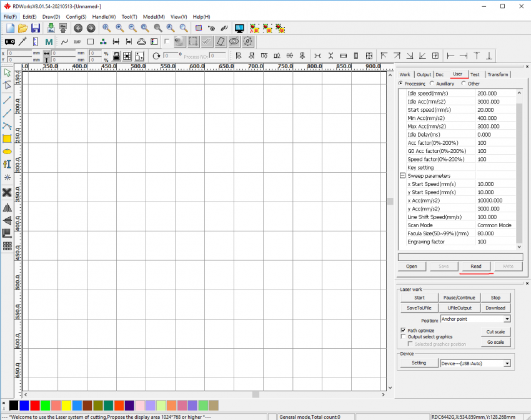531x420 pixels.
Task: Click the Download button in Laser work
Action: [x=495, y=308]
